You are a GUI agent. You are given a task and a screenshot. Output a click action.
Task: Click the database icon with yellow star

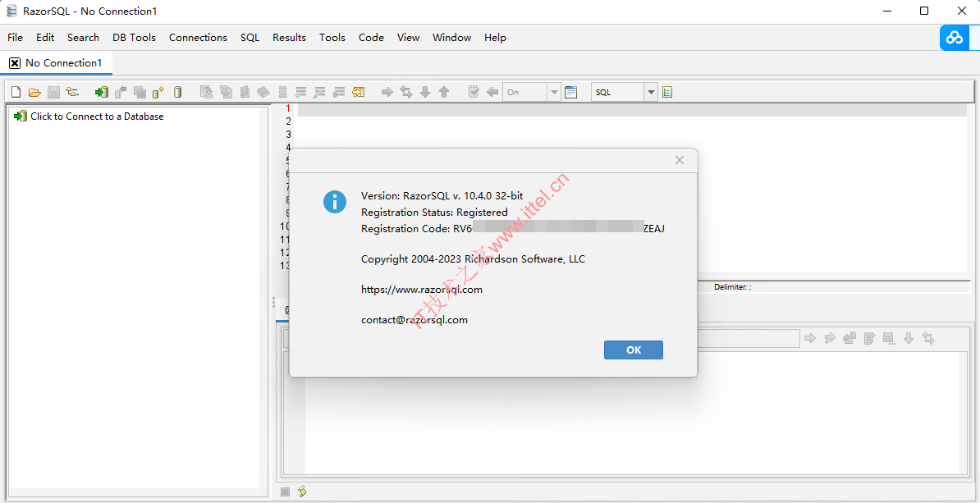point(158,93)
